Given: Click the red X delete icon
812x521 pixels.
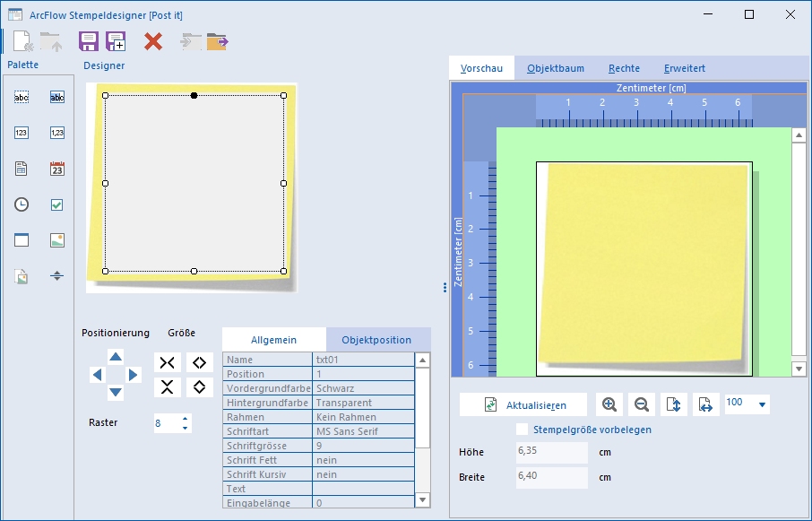Looking at the screenshot, I should pyautogui.click(x=153, y=41).
